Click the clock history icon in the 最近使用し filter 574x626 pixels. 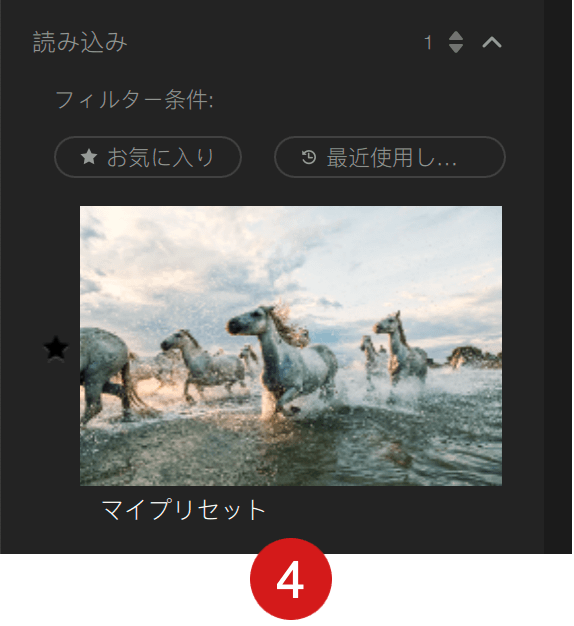click(x=309, y=157)
